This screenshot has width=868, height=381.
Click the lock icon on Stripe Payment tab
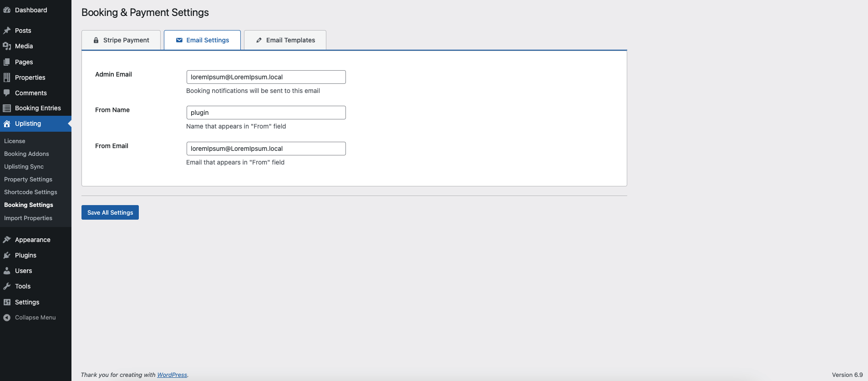pos(96,40)
